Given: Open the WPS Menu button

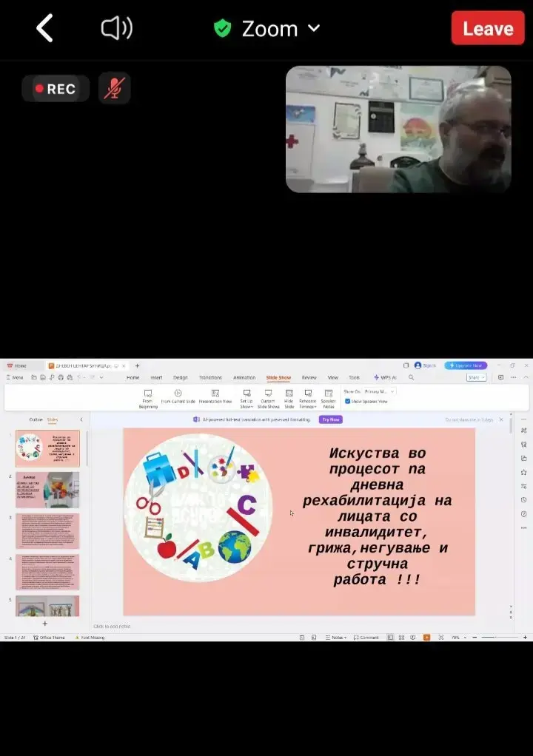Looking at the screenshot, I should (15, 377).
